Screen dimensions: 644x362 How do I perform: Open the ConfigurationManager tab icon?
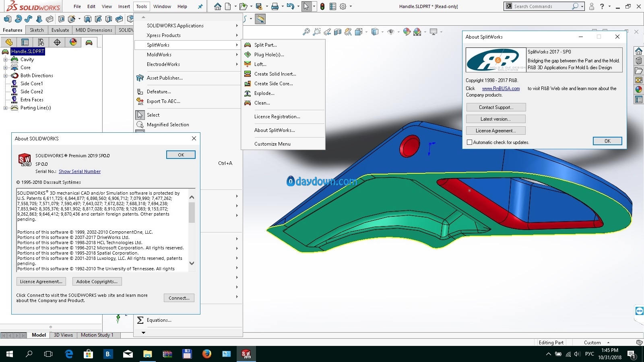point(41,42)
